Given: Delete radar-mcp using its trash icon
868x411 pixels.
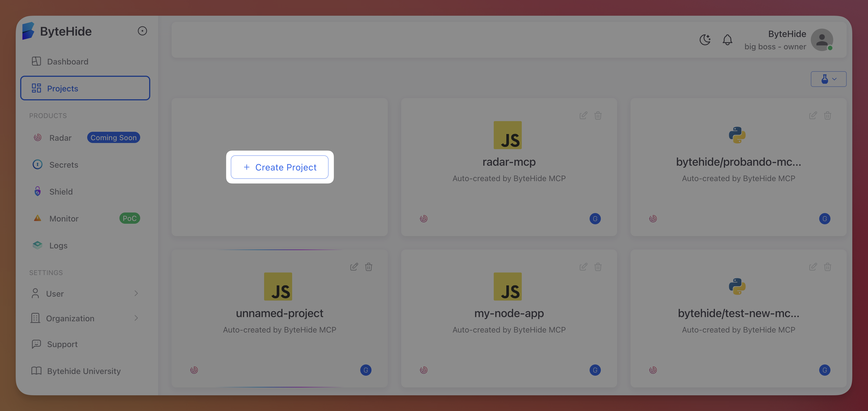Looking at the screenshot, I should (598, 115).
